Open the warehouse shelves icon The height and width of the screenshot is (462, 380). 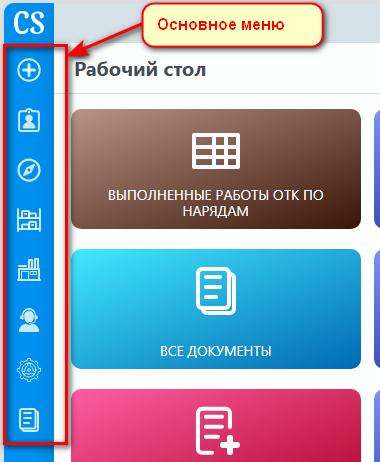tap(29, 220)
